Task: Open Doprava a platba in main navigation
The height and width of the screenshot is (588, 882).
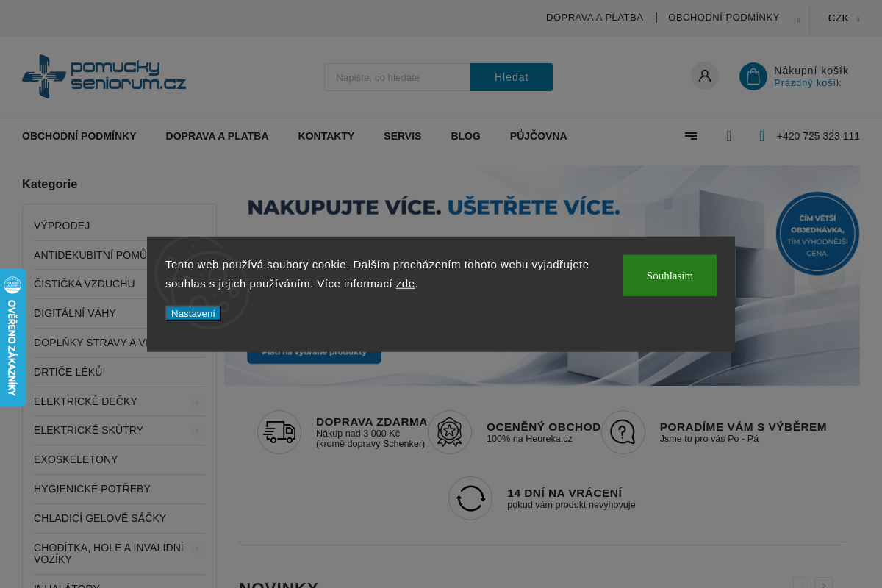Action: (x=217, y=136)
